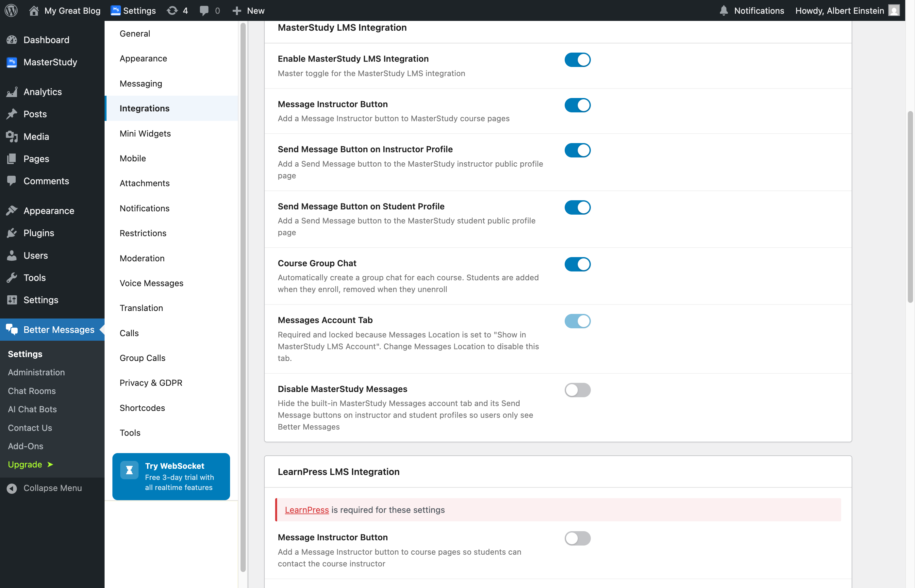Open the General settings tab
The height and width of the screenshot is (588, 915).
(172, 34)
